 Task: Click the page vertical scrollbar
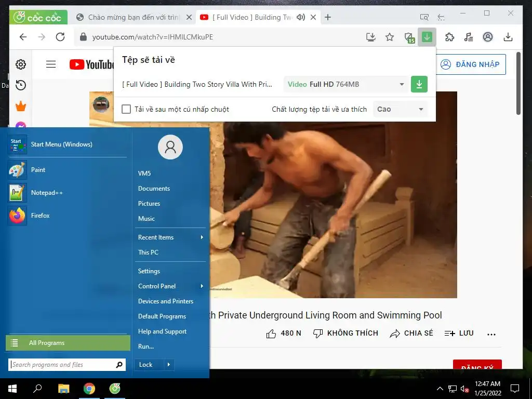(x=518, y=84)
